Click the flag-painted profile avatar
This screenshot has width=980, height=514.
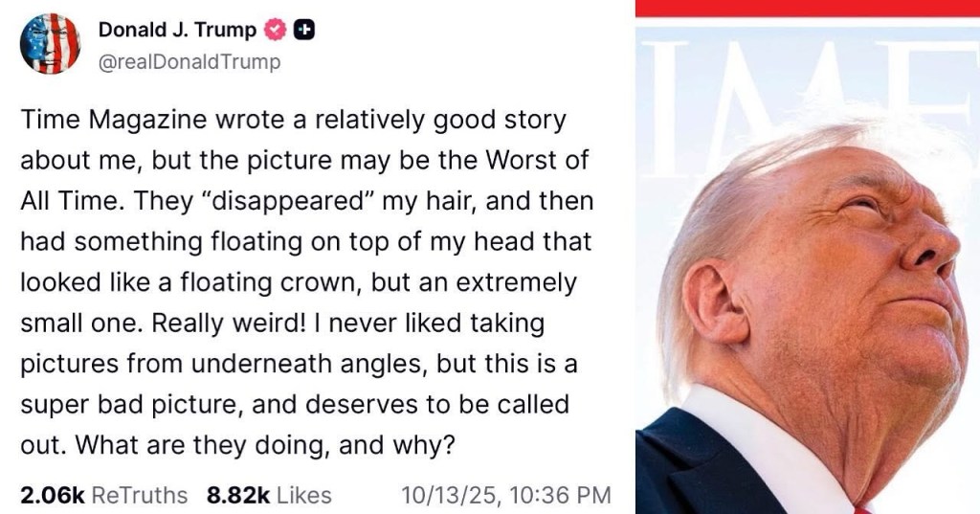[x=50, y=44]
